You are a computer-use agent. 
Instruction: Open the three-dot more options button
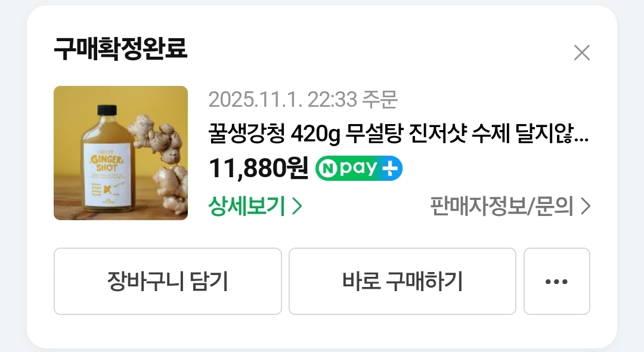point(556,282)
